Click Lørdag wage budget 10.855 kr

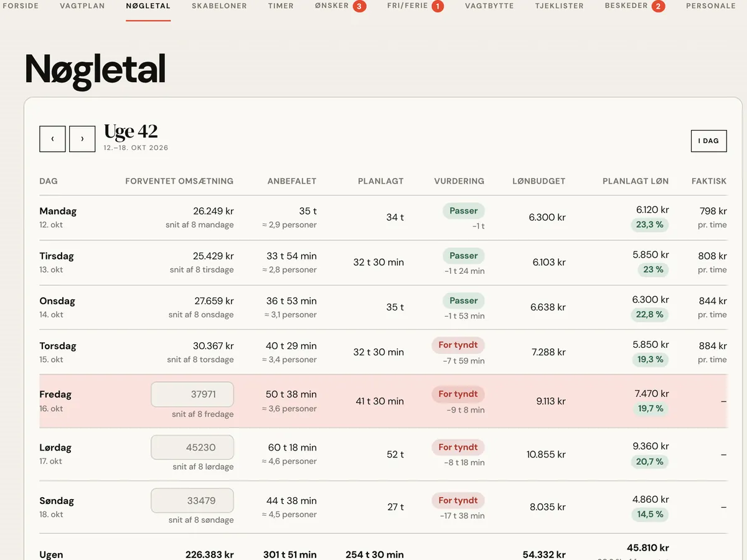tap(546, 454)
